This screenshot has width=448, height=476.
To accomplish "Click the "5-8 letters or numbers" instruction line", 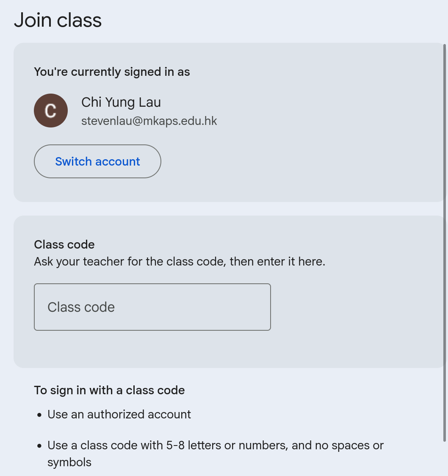I will pyautogui.click(x=215, y=446).
